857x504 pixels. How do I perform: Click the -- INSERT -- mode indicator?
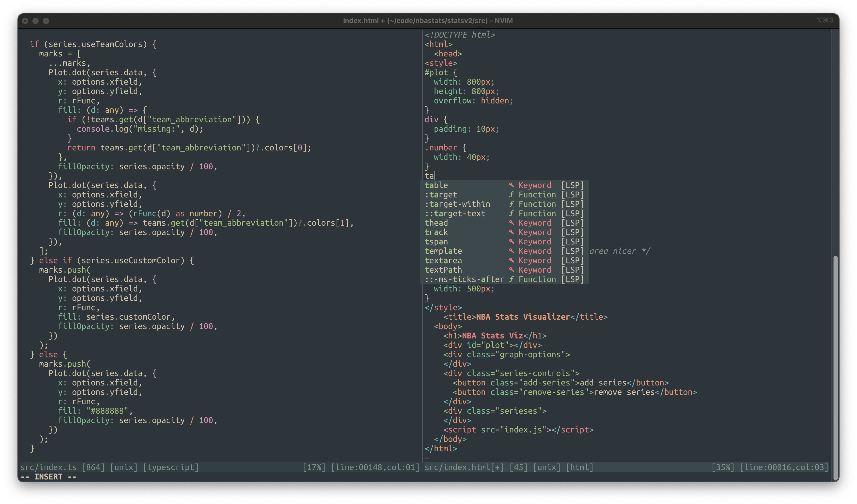[x=48, y=477]
